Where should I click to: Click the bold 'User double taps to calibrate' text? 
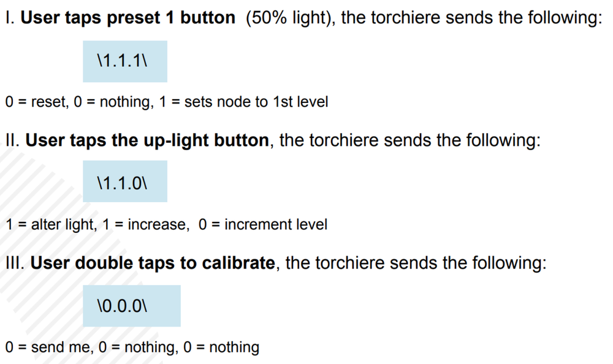tap(153, 263)
